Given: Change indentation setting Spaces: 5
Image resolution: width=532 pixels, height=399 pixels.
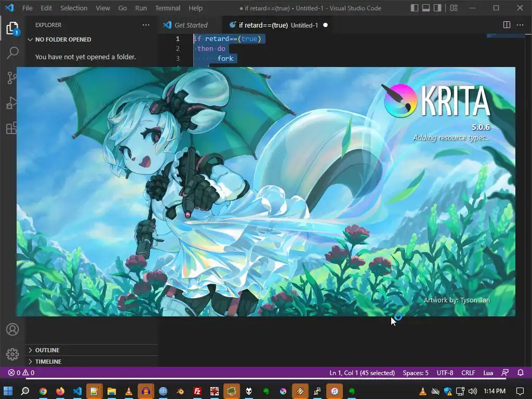Looking at the screenshot, I should 415,373.
